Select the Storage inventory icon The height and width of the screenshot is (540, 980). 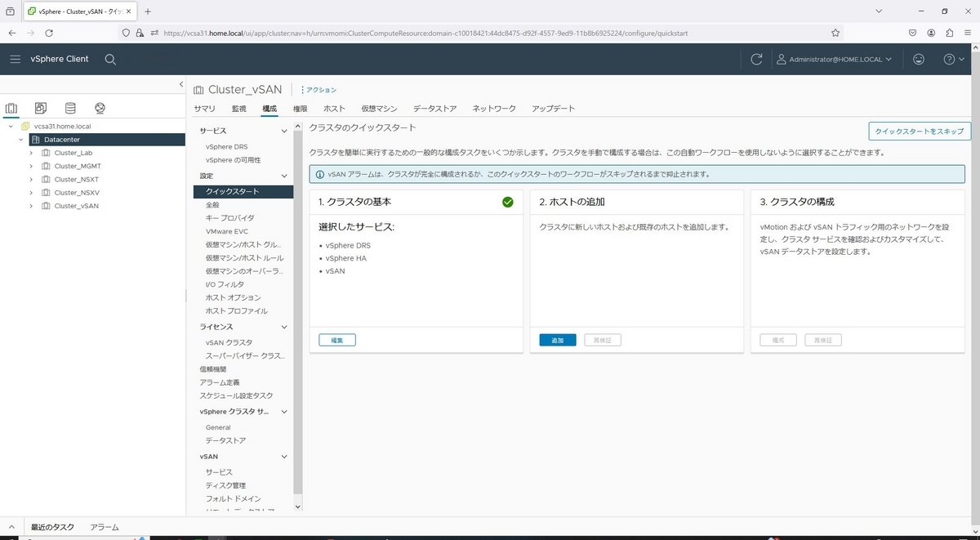click(70, 108)
